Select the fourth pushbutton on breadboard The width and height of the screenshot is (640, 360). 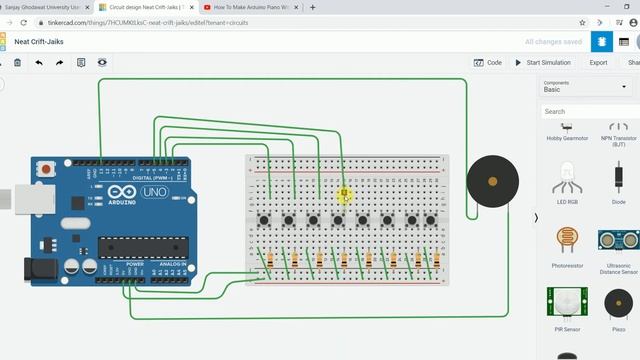click(338, 220)
